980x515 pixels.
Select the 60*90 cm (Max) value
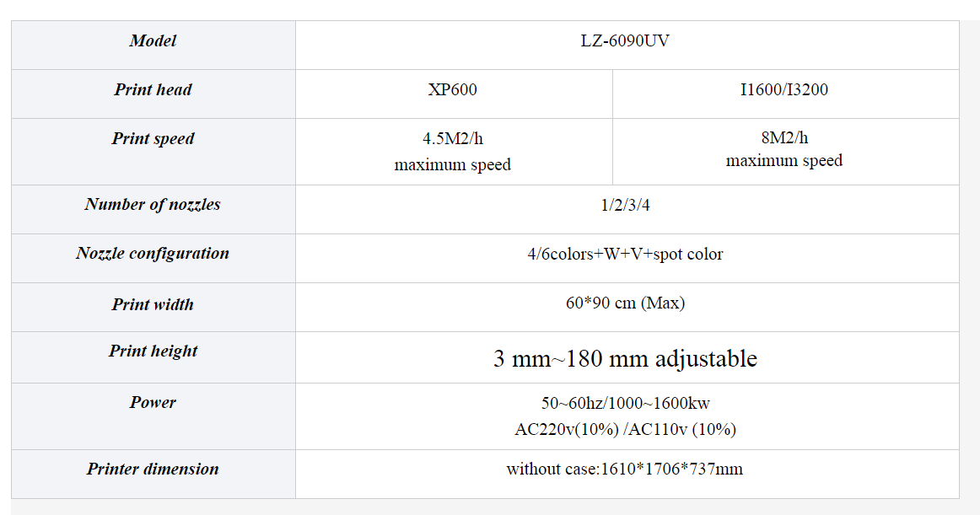pos(625,303)
